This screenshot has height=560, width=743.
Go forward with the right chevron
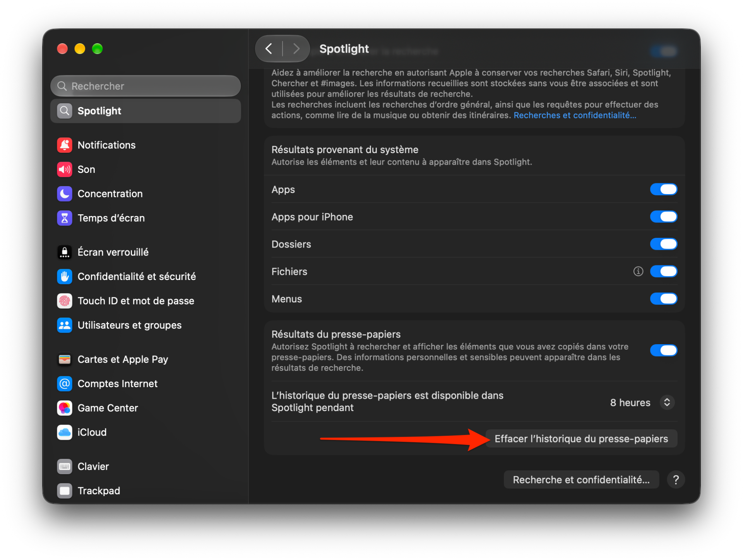pyautogui.click(x=296, y=49)
